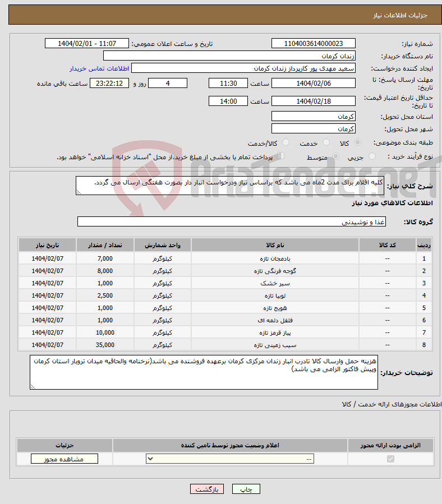Click the جزئیات permit column header
The height and width of the screenshot is (504, 442).
coord(65,445)
